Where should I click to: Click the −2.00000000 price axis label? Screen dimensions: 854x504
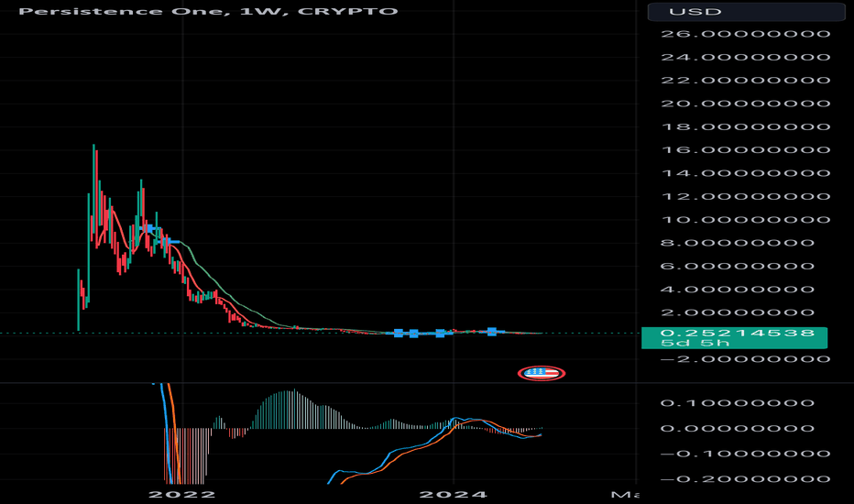pyautogui.click(x=746, y=359)
